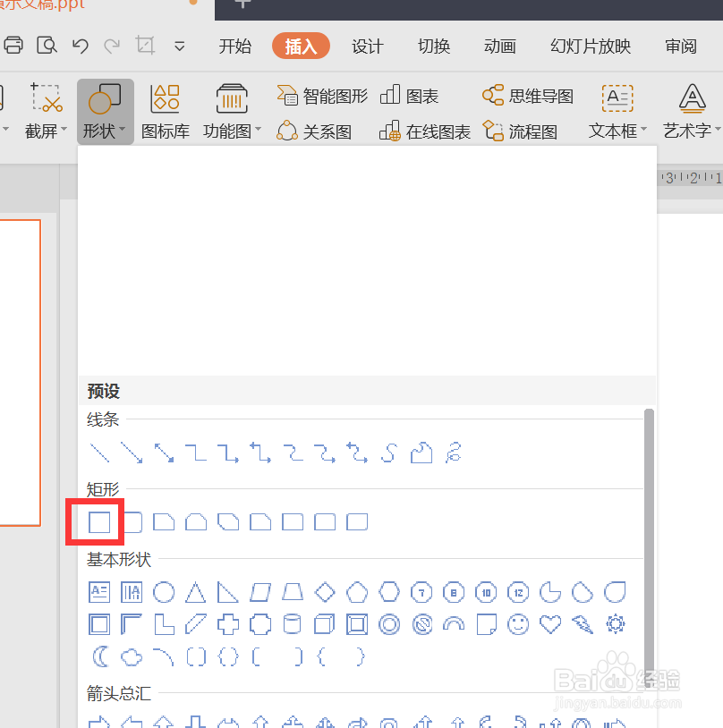Insert a Chart (图表)

[409, 96]
